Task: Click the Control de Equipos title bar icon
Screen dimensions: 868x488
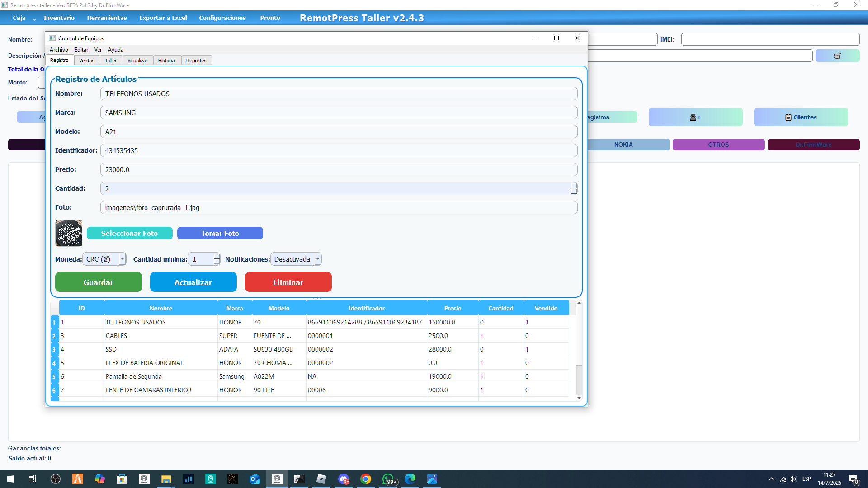Action: pyautogui.click(x=52, y=38)
